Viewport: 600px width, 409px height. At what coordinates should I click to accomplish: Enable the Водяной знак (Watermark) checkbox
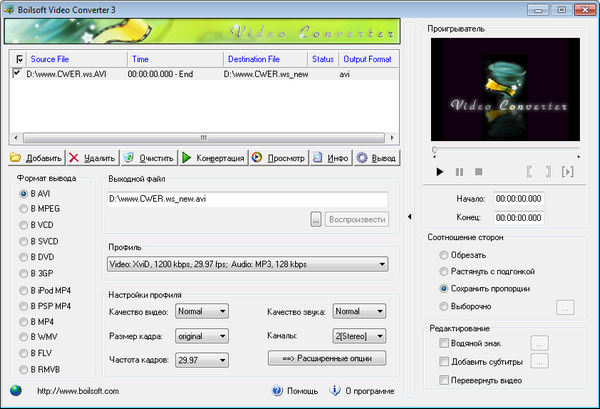pyautogui.click(x=444, y=343)
